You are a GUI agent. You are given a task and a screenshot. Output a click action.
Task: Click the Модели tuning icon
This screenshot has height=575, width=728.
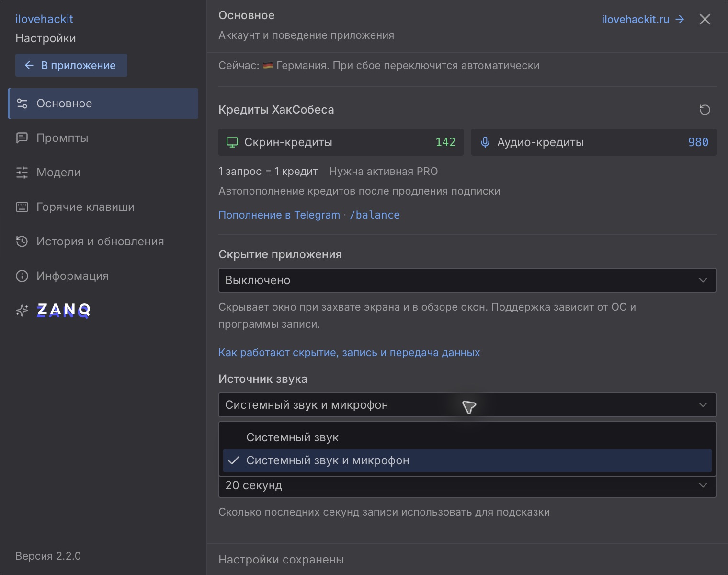click(x=22, y=172)
